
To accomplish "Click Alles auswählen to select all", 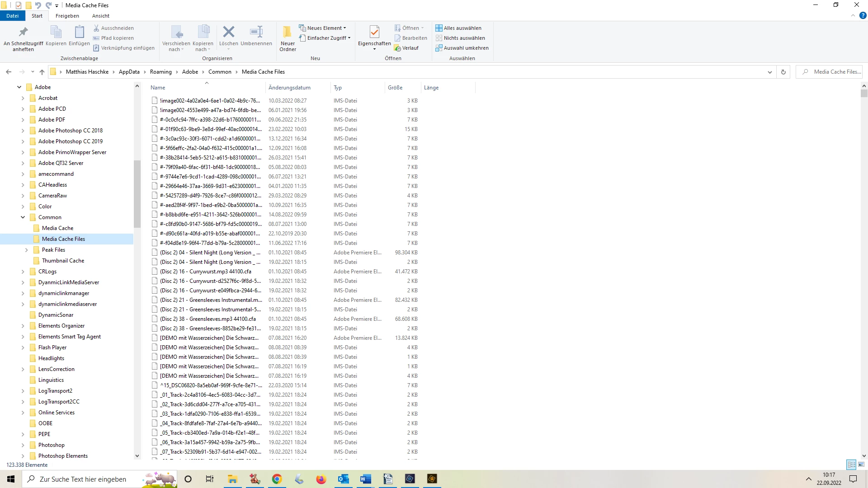I will point(458,28).
